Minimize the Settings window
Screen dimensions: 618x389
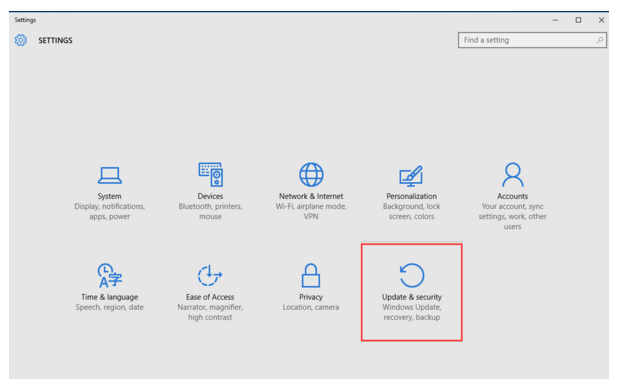555,20
